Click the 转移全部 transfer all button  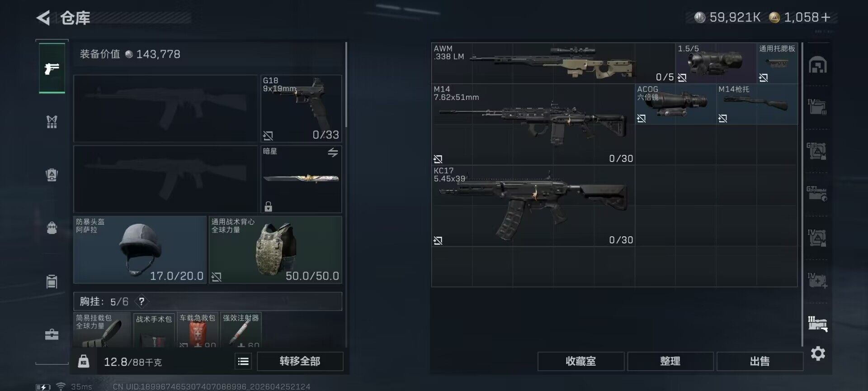click(x=300, y=361)
